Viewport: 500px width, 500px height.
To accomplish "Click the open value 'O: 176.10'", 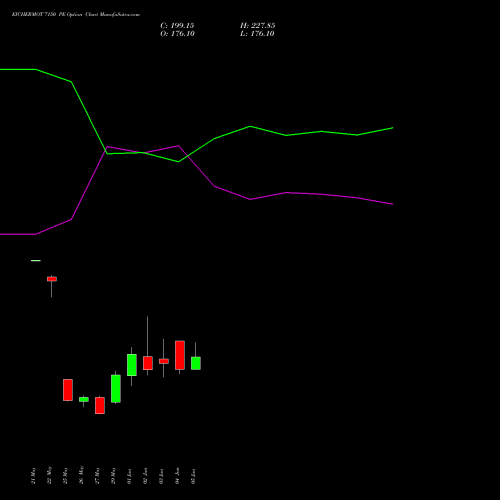I will (177, 34).
